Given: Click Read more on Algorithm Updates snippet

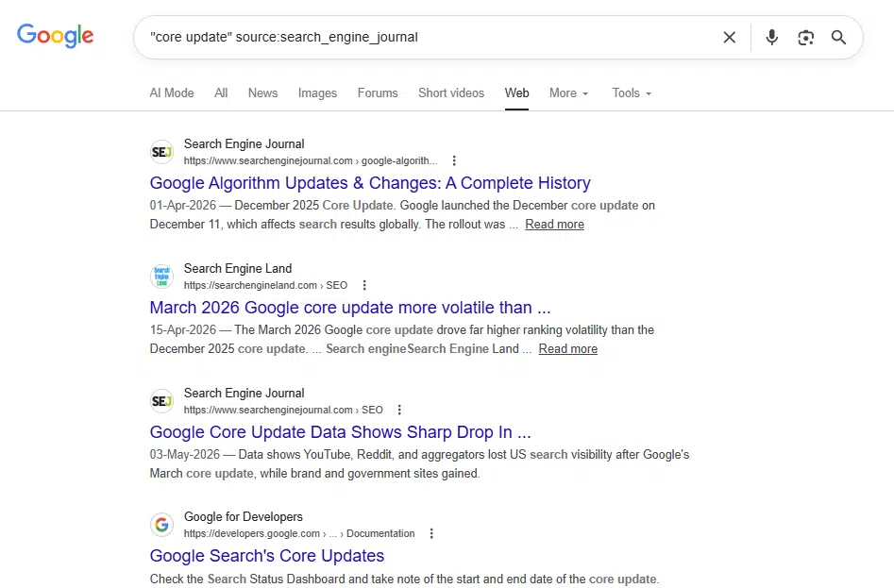Looking at the screenshot, I should coord(554,225).
